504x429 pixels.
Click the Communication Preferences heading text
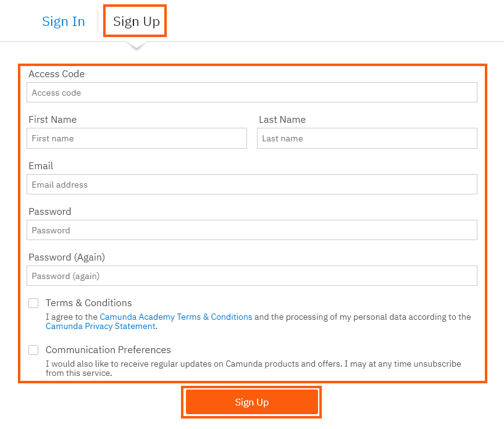pos(108,350)
